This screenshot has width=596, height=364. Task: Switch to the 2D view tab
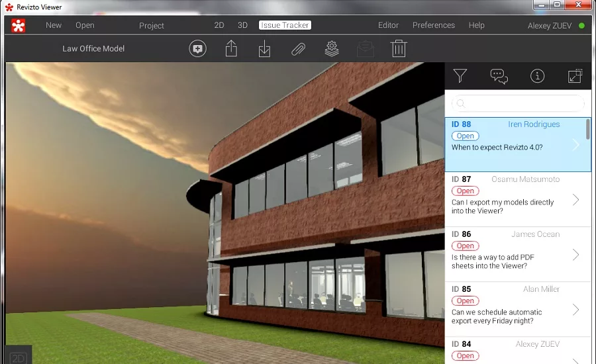[219, 25]
